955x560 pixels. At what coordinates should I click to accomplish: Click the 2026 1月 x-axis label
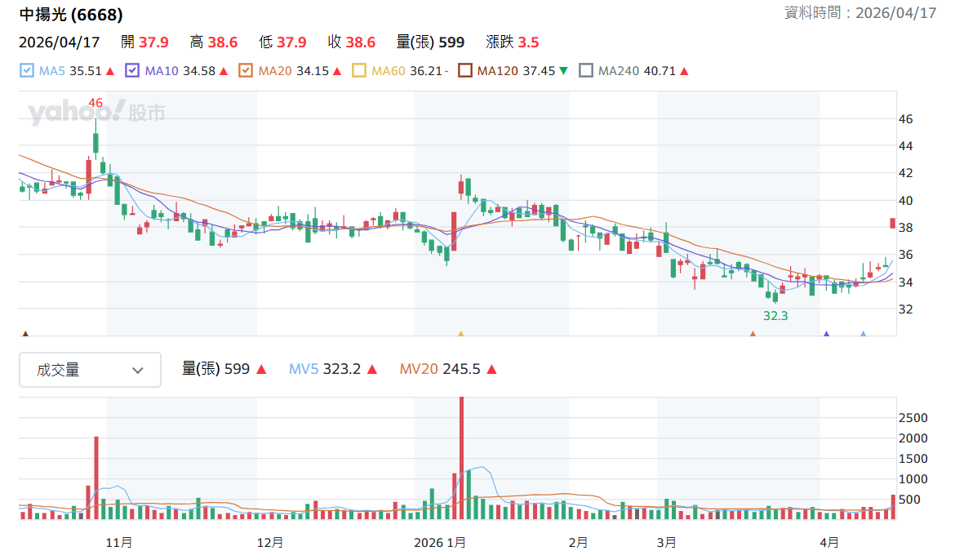[440, 542]
